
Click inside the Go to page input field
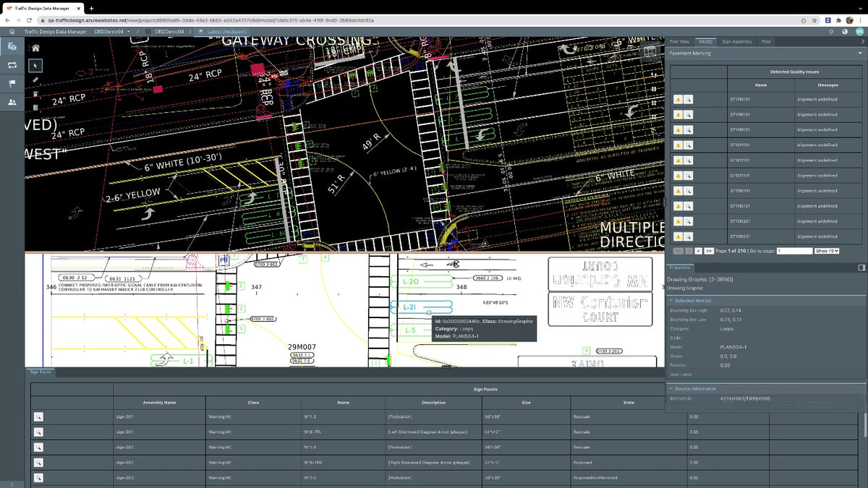[x=793, y=250]
